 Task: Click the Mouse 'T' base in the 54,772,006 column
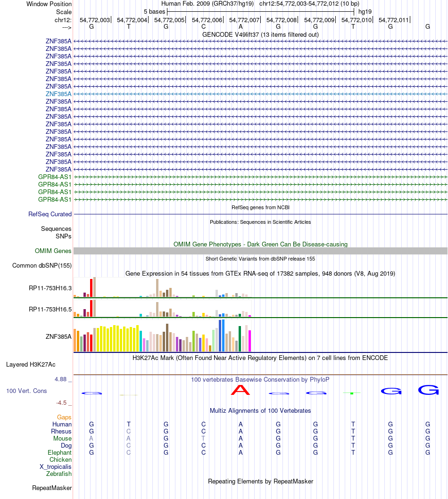[x=203, y=438]
